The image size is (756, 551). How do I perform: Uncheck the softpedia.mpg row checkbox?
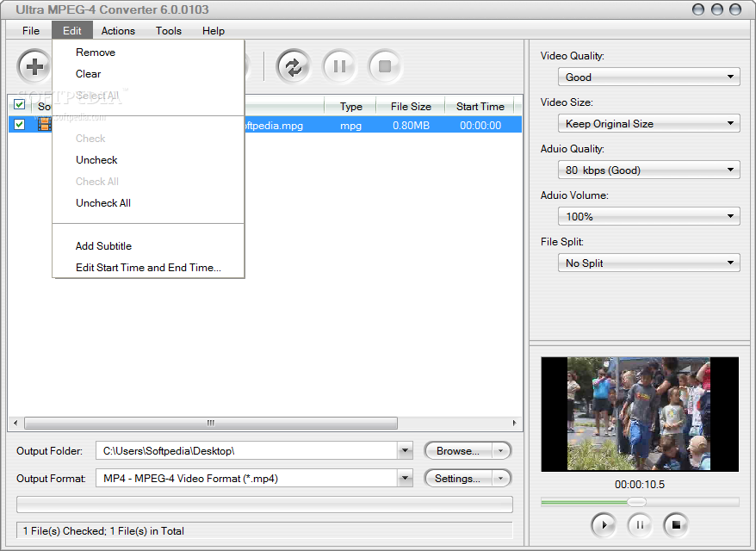click(19, 124)
